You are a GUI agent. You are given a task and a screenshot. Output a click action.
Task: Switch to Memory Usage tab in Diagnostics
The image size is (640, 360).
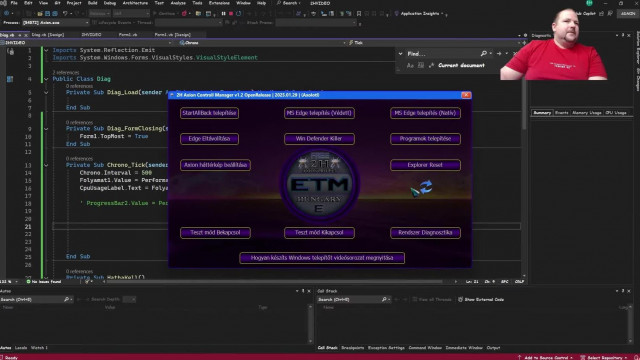click(x=587, y=113)
